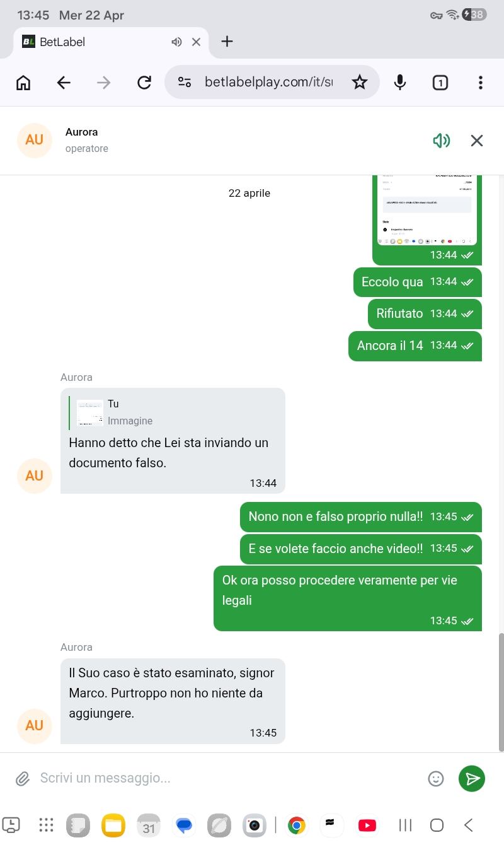Screen dimensions: 504x845
Task: Open the tab switcher showing 1 tab
Action: (440, 83)
